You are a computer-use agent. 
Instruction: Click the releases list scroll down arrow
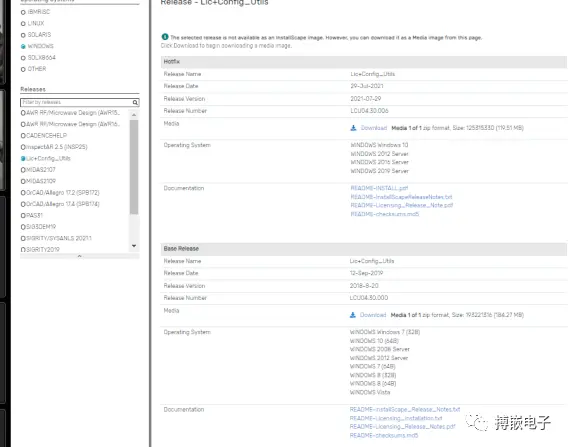[x=134, y=246]
